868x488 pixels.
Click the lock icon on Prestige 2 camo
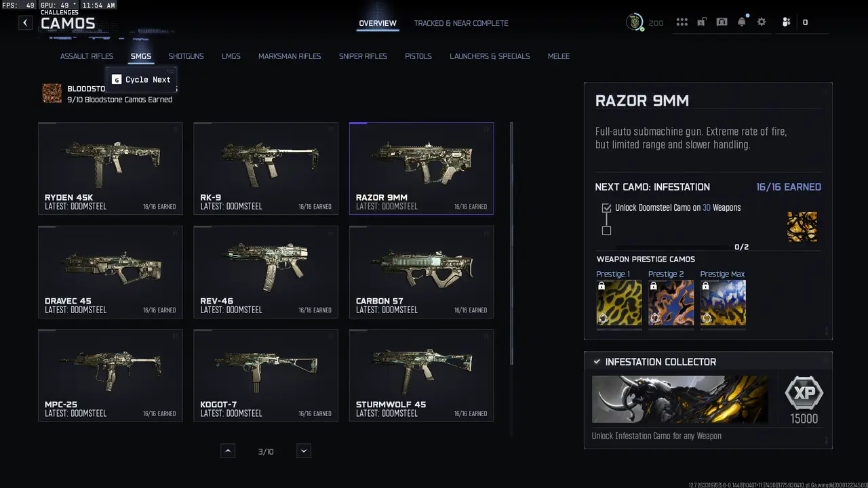(x=654, y=287)
